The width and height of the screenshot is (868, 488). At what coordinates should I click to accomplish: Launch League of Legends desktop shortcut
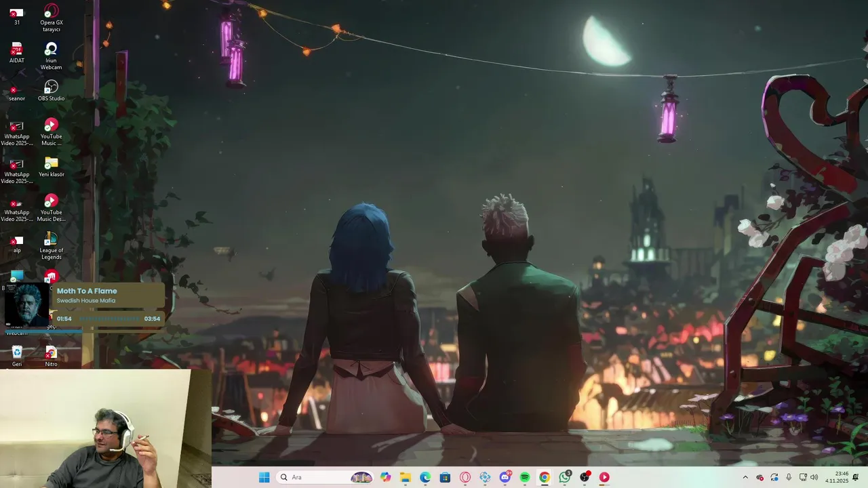point(51,246)
